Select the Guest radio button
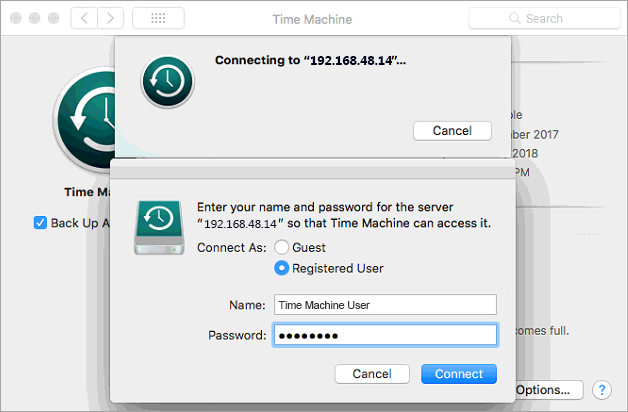The width and height of the screenshot is (628, 412). click(x=281, y=247)
